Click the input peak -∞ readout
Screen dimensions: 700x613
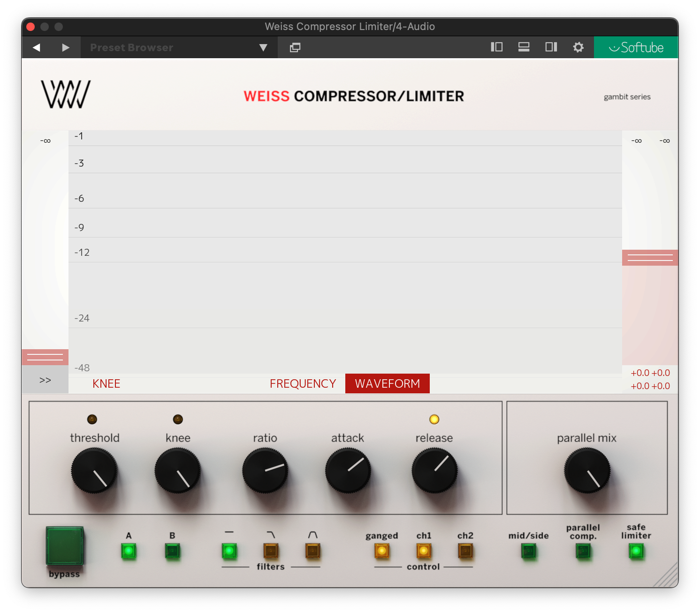click(x=46, y=141)
